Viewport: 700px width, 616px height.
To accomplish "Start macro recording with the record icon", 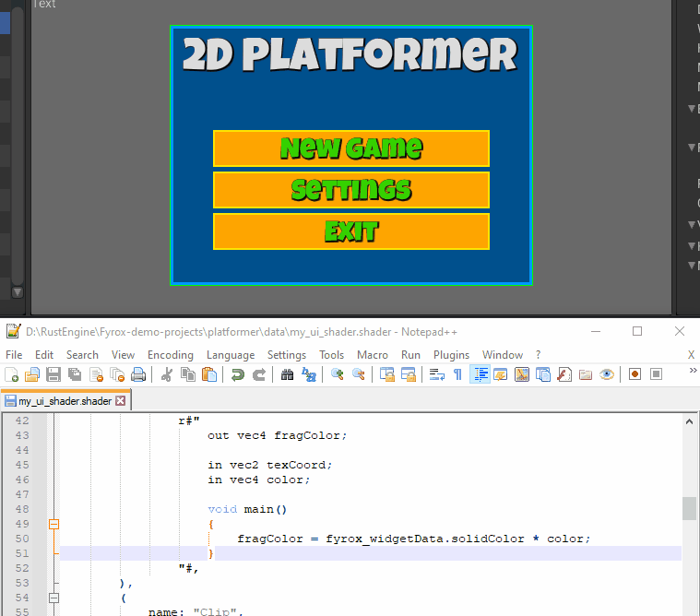I will [x=635, y=374].
